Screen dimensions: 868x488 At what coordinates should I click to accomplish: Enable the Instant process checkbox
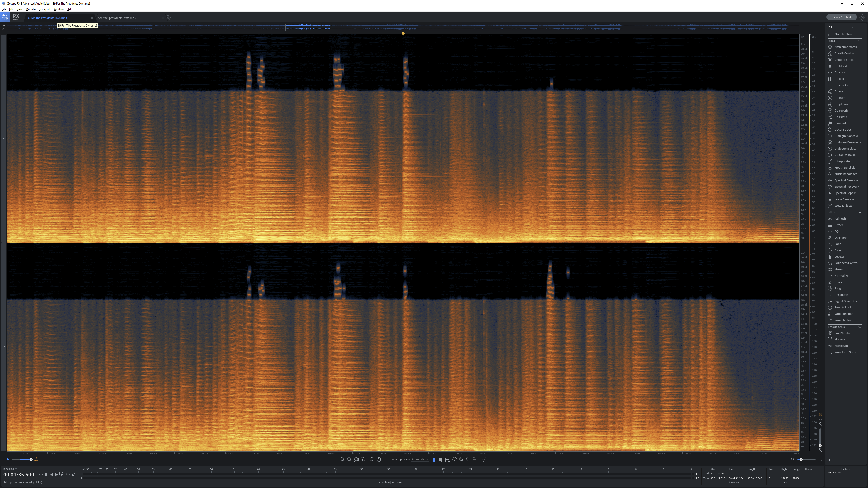coord(387,459)
